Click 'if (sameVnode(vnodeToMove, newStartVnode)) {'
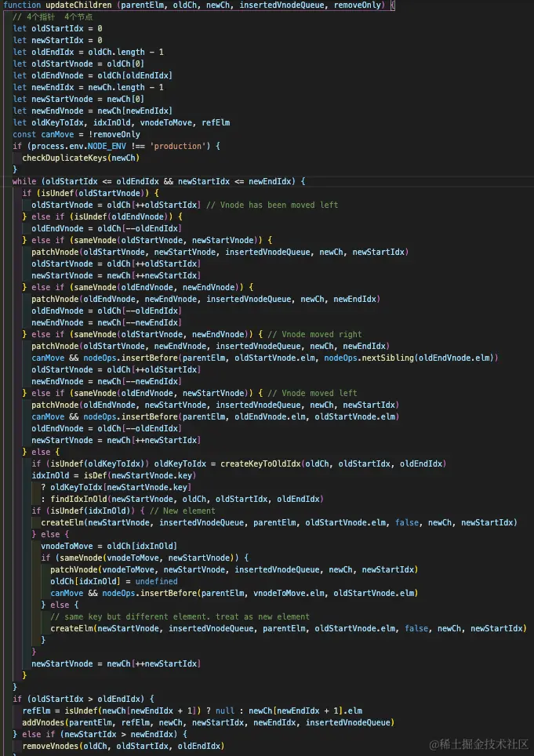 pyautogui.click(x=144, y=558)
